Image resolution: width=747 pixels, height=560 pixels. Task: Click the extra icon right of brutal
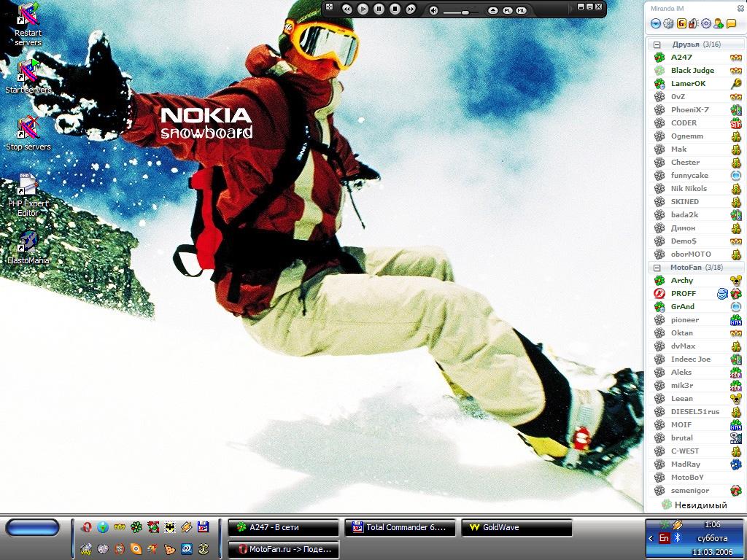[x=736, y=438]
